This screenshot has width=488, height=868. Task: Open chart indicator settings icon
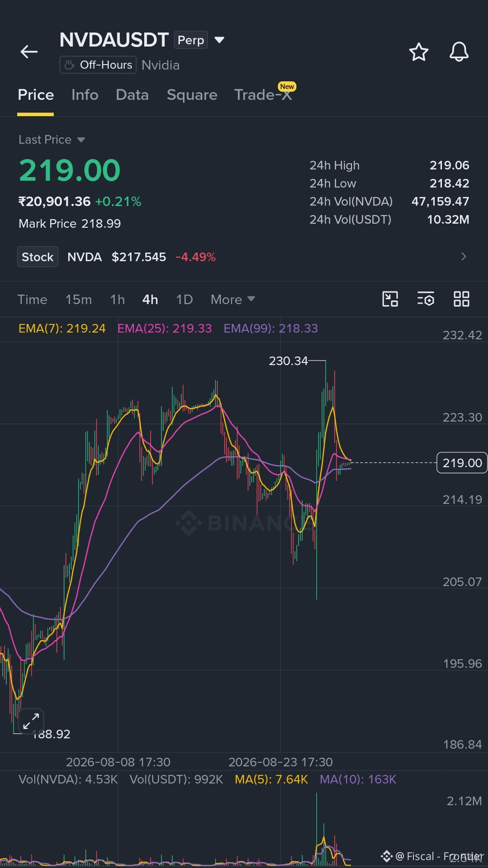coord(426,299)
